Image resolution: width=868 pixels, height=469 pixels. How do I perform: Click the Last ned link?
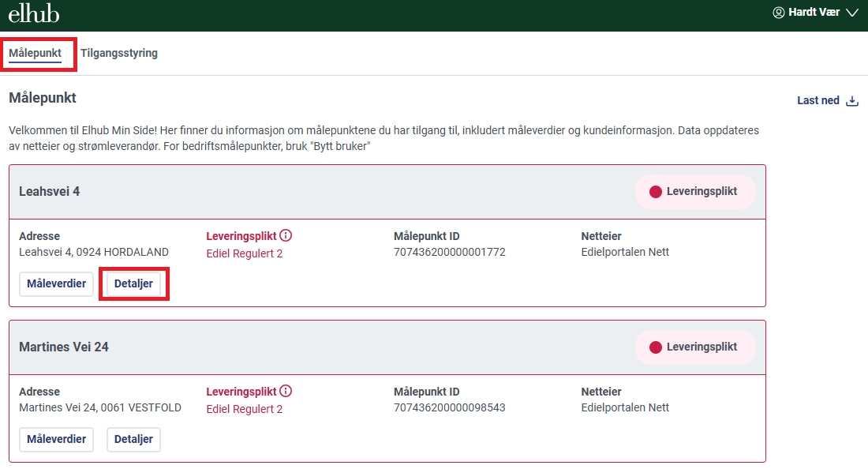point(818,100)
